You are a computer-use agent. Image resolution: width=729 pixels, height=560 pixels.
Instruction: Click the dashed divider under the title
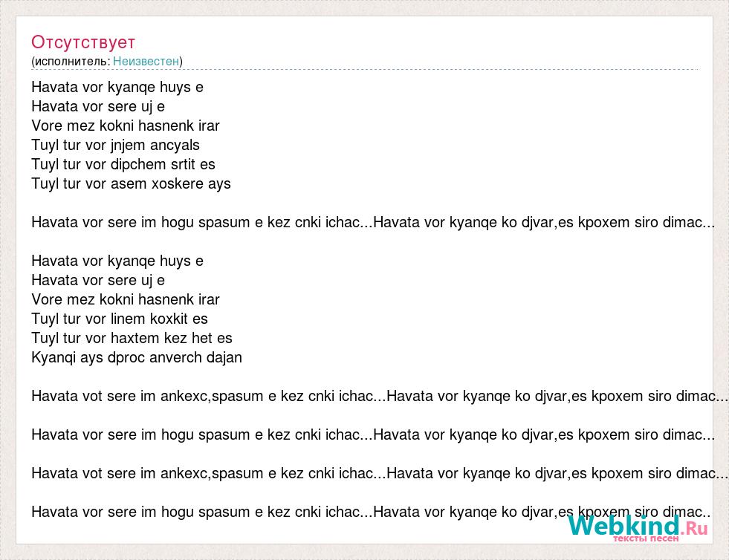(365, 69)
